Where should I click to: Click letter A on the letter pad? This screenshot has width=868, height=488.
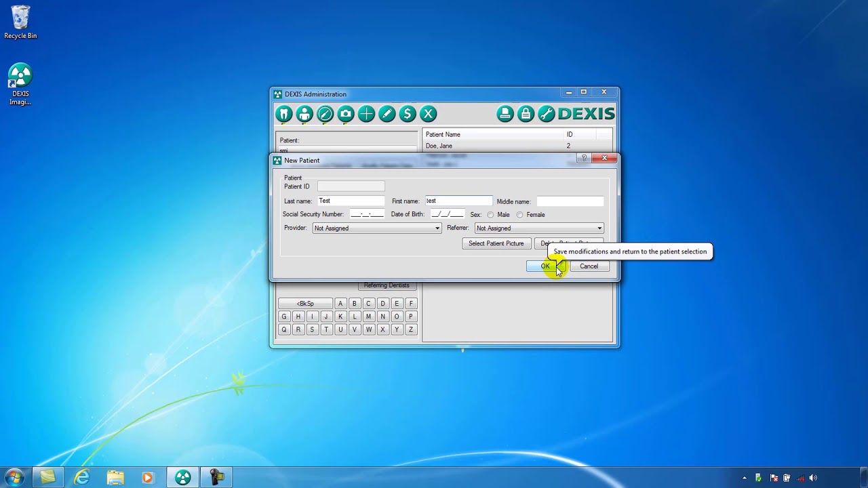tap(340, 304)
